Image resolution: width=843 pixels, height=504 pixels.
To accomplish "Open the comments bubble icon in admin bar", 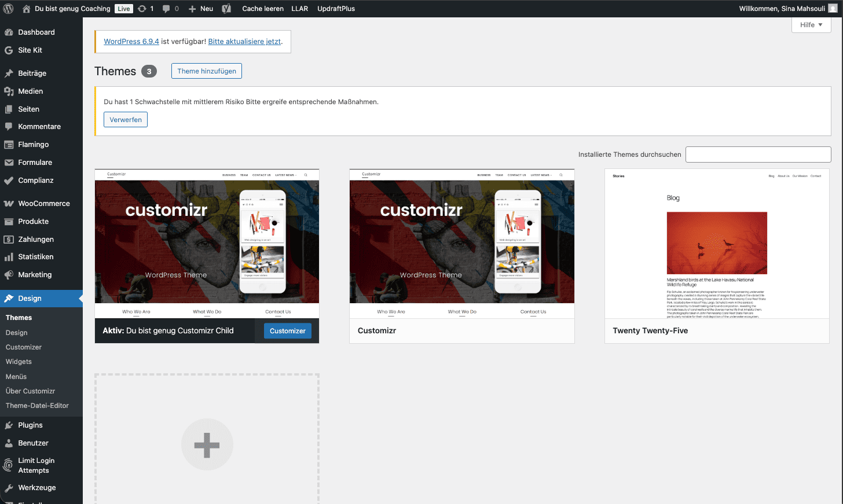I will 167,9.
